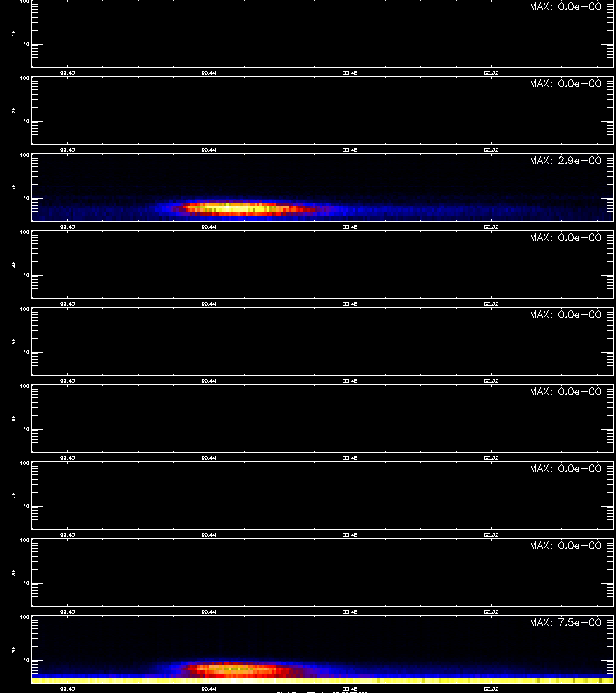Image resolution: width=616 pixels, height=693 pixels.
Task: Click the 10 y-axis tick label of panel 1F
Action: (x=26, y=44)
